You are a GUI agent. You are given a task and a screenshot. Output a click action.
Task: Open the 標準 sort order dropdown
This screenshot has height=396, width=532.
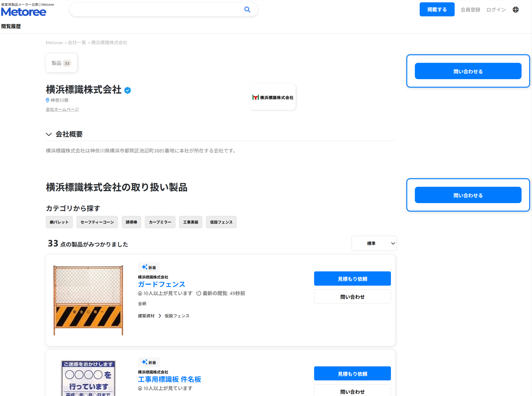click(x=374, y=243)
